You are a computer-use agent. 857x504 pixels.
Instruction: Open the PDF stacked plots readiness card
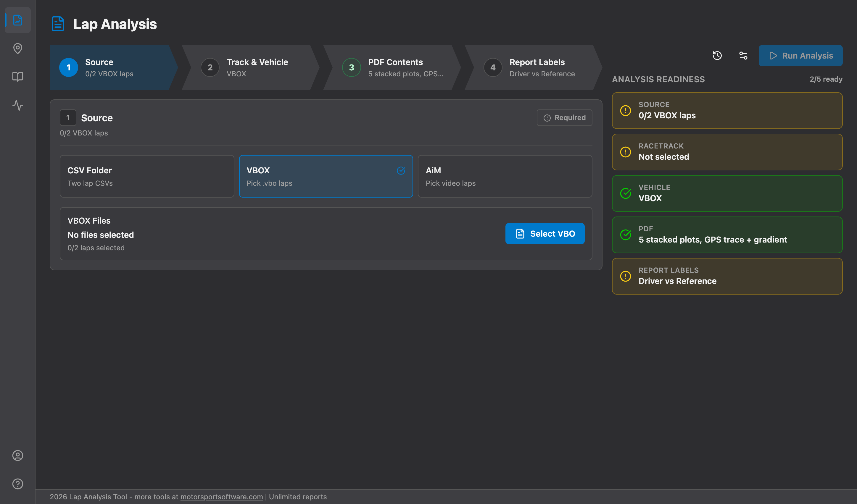[x=727, y=235]
